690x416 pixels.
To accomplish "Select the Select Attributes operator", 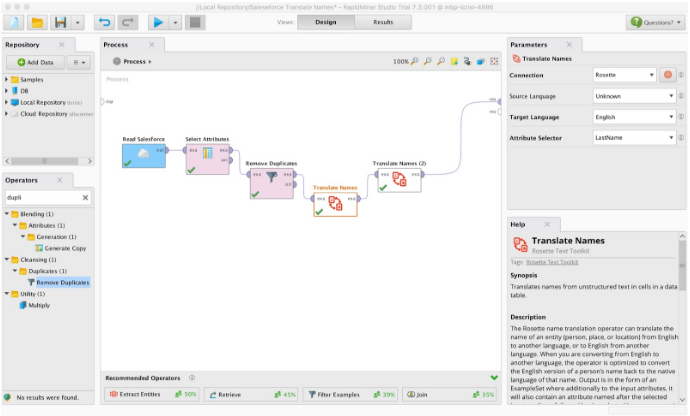I will (x=207, y=159).
